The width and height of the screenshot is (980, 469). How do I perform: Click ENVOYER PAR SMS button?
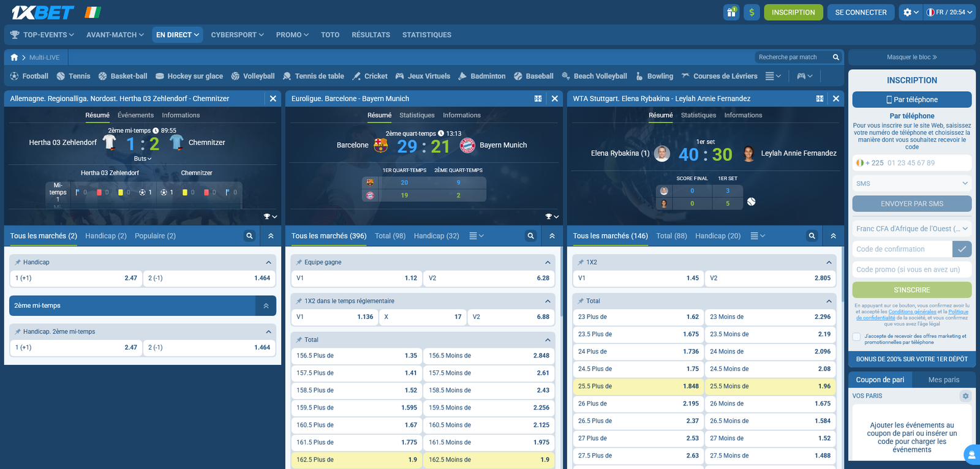click(x=912, y=204)
